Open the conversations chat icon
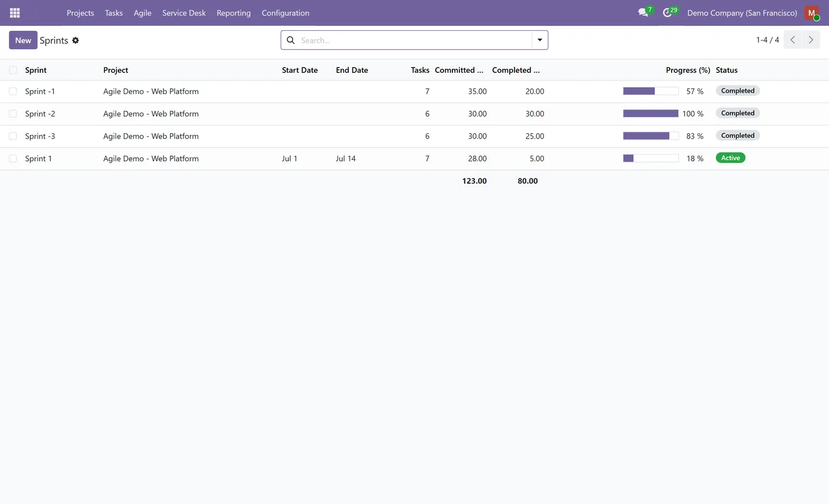Image resolution: width=829 pixels, height=504 pixels. 643,12
